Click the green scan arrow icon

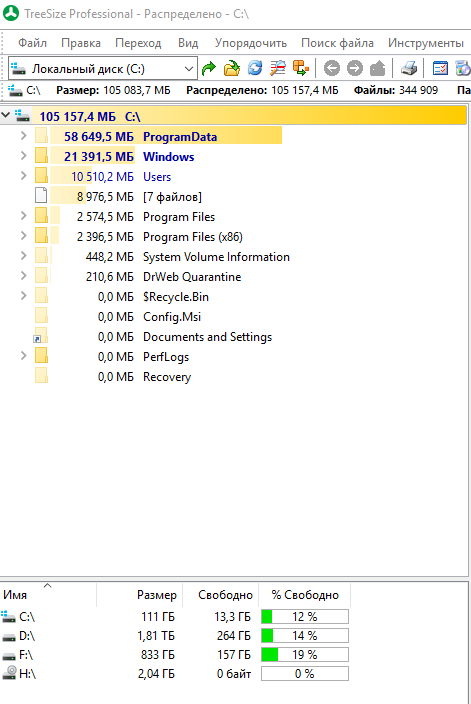[x=209, y=69]
